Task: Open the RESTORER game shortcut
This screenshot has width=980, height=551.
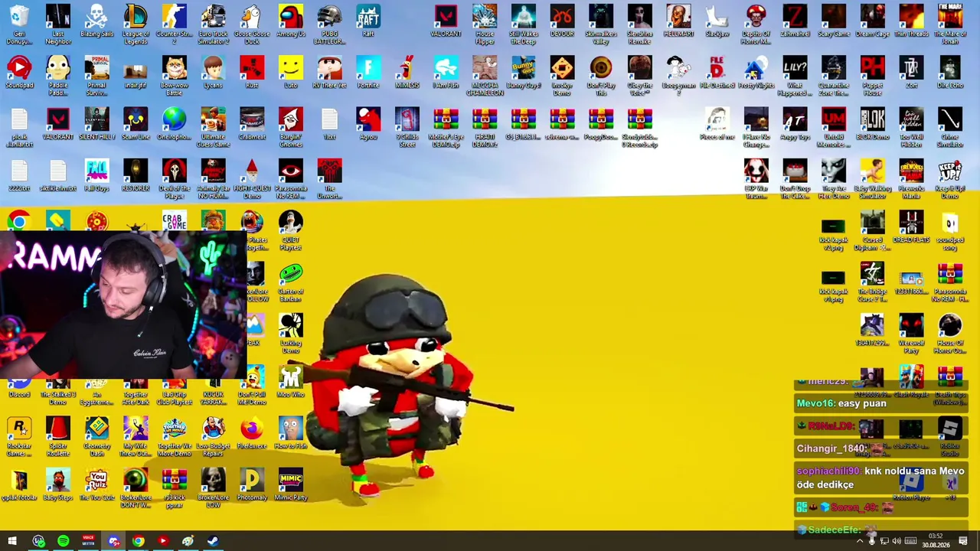Action: point(136,175)
